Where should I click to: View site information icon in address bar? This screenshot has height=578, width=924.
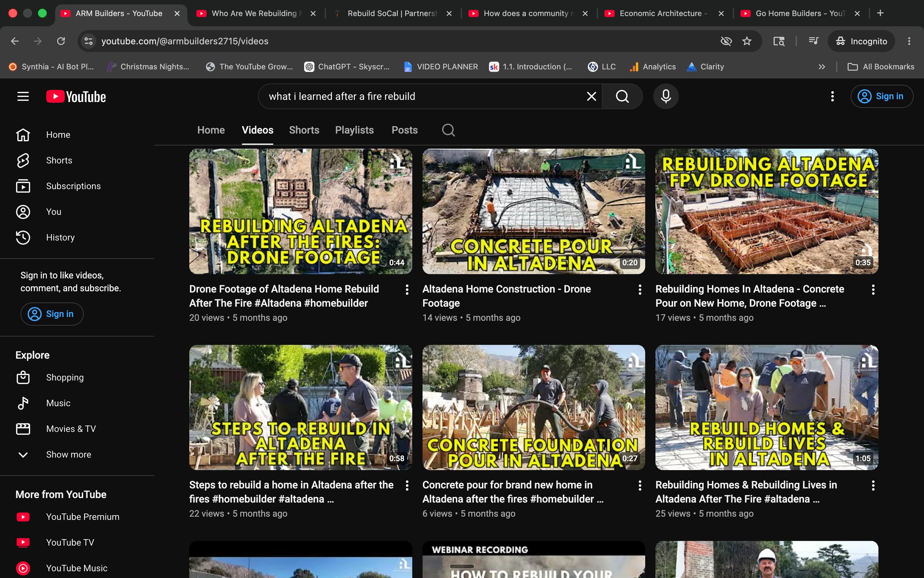click(89, 41)
